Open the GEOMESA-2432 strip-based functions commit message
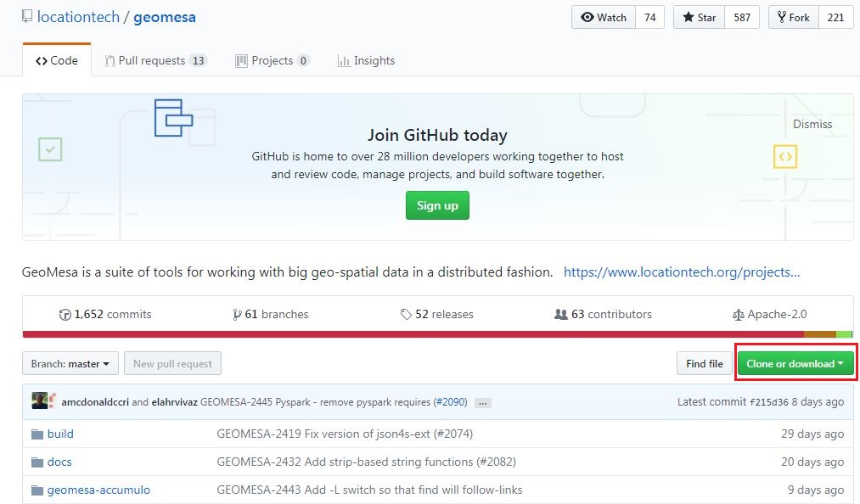This screenshot has height=504, width=860. tap(367, 462)
